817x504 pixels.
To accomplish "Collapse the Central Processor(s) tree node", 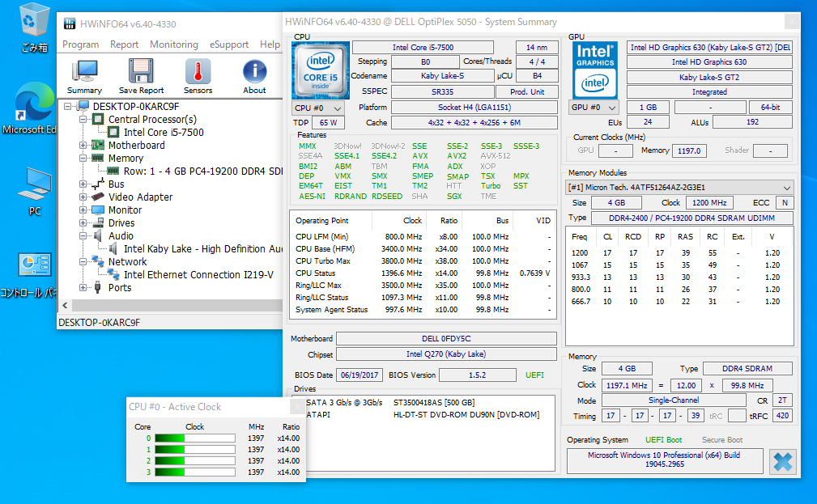I will pos(83,120).
